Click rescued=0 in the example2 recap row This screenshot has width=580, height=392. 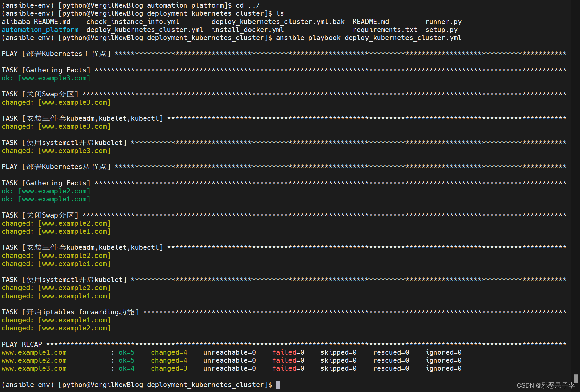pyautogui.click(x=391, y=360)
